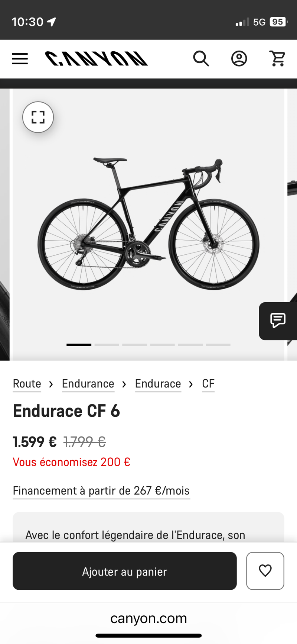Screen dimensions: 297x644
Task: Open the search magnifier icon
Action: point(201,59)
